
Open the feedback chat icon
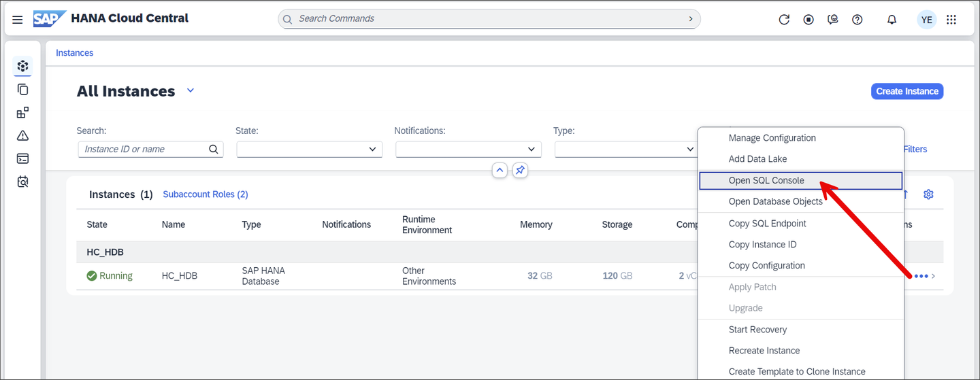833,20
